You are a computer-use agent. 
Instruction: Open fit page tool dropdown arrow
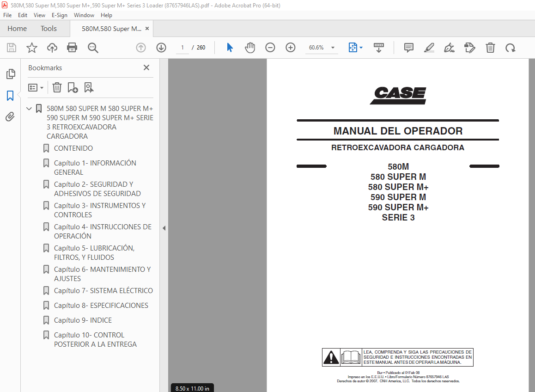click(x=361, y=48)
